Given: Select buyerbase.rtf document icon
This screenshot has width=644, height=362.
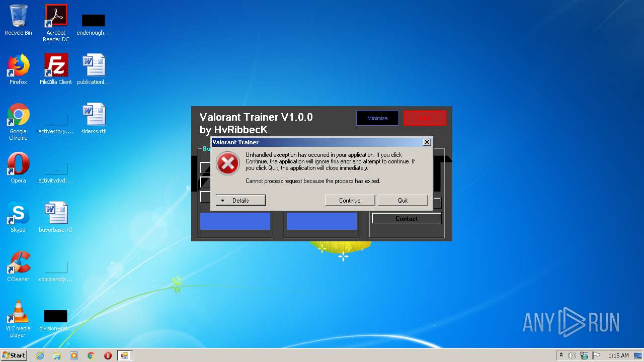Looking at the screenshot, I should tap(56, 217).
